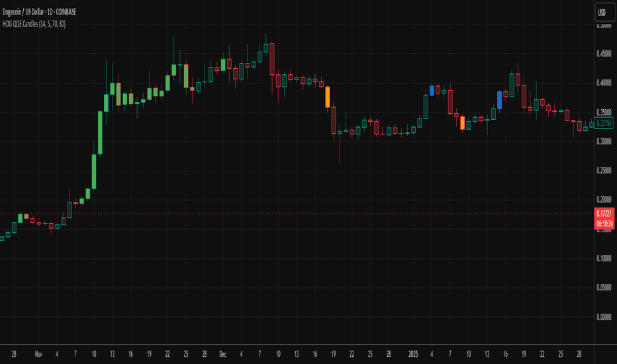Click the 0.05000 price axis label
Image resolution: width=617 pixels, height=364 pixels.
[x=604, y=288]
